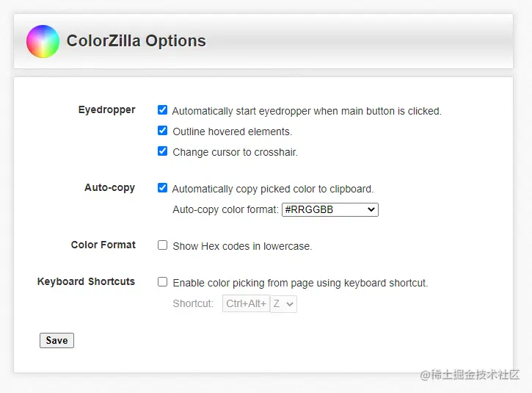Toggle the automatically start eyedropper checkbox
Viewport: 532px width, 393px height.
163,110
